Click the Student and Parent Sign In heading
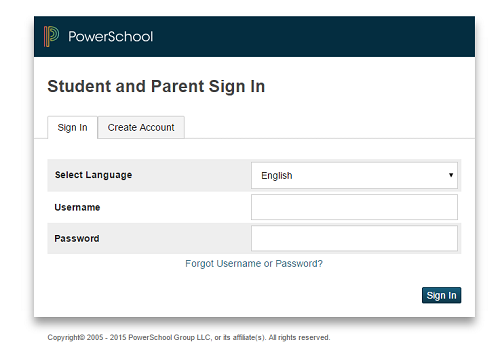Viewport: 500px width, 363px height. pyautogui.click(x=156, y=87)
